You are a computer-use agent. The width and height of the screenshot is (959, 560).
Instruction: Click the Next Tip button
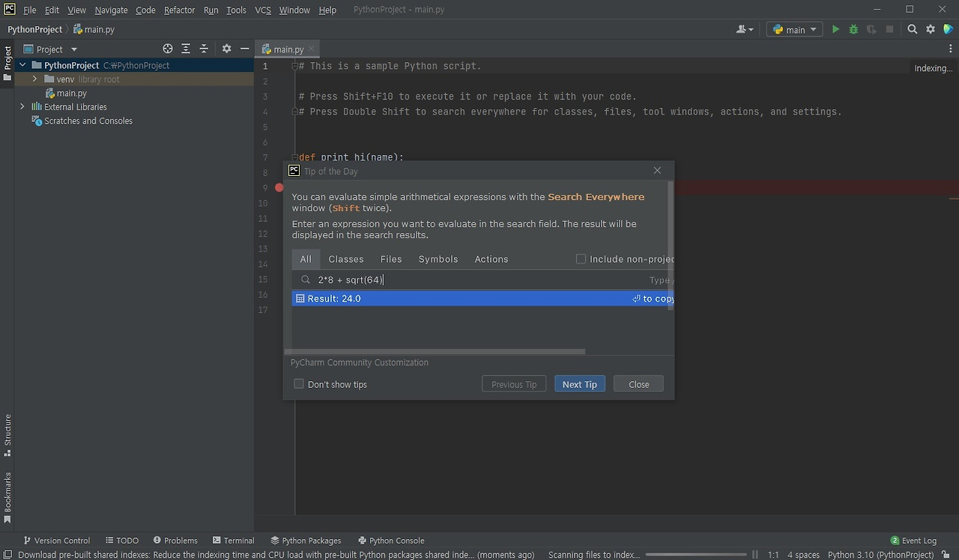[579, 384]
